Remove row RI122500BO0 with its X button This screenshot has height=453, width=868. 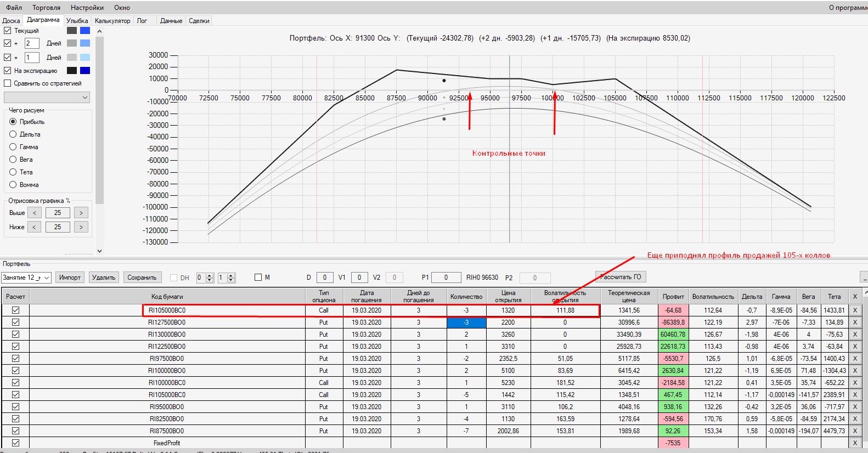coord(854,347)
